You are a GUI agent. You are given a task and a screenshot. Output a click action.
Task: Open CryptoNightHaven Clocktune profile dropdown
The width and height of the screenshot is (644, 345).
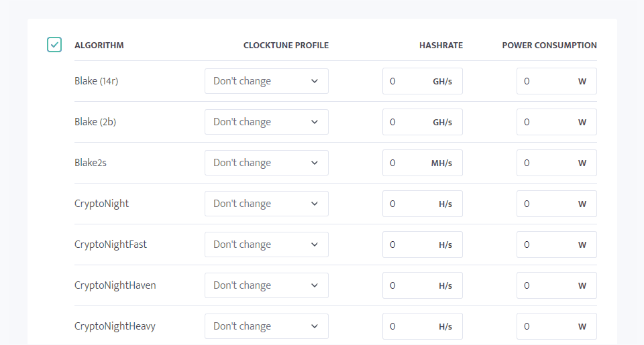266,285
